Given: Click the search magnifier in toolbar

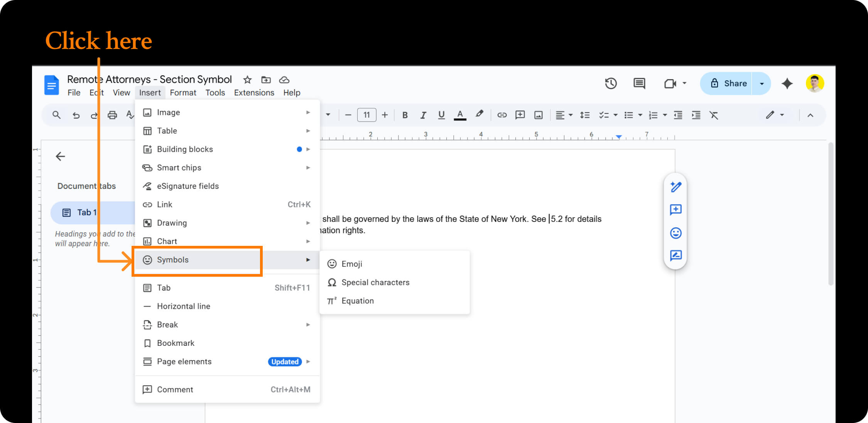Looking at the screenshot, I should 56,115.
